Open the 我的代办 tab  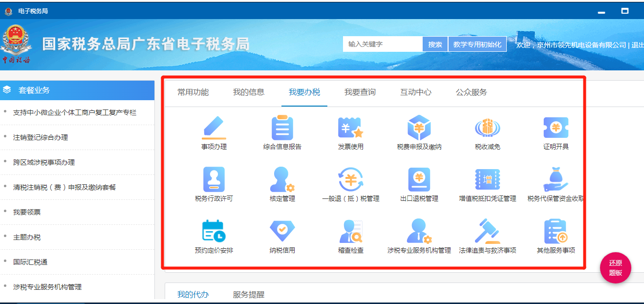(193, 295)
